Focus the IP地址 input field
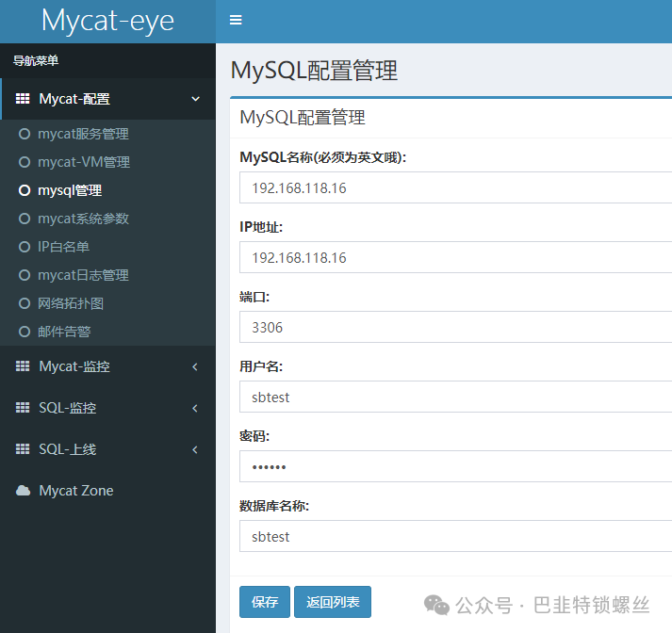 pyautogui.click(x=455, y=257)
